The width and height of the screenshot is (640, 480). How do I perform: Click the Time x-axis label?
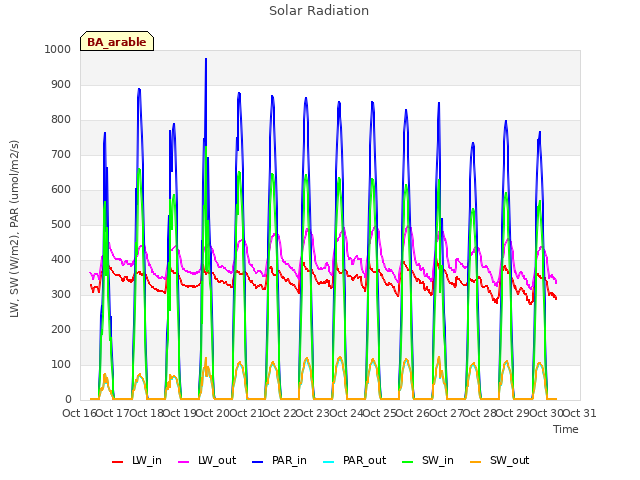(566, 429)
